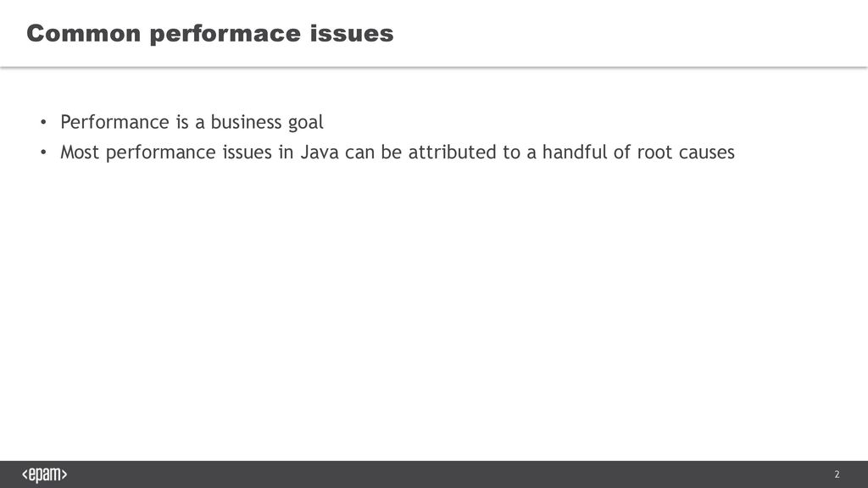Click the word 'goal' in the first bullet

pyautogui.click(x=305, y=123)
